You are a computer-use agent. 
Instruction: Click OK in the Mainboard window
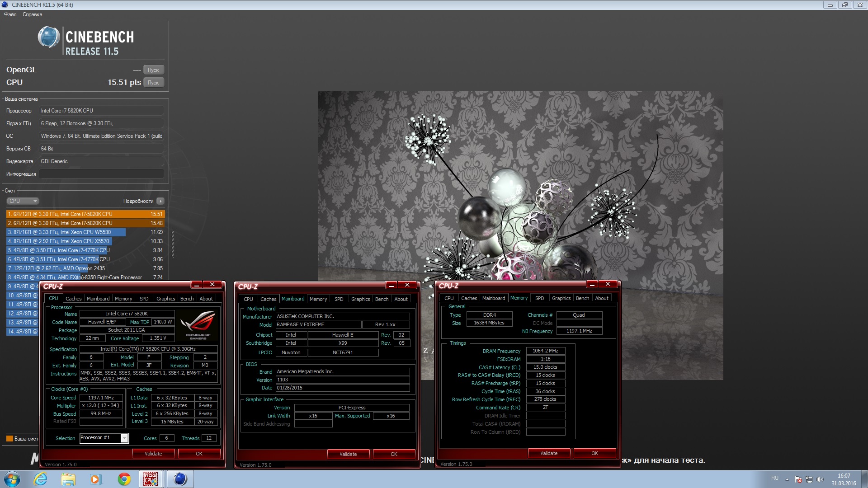coord(394,454)
